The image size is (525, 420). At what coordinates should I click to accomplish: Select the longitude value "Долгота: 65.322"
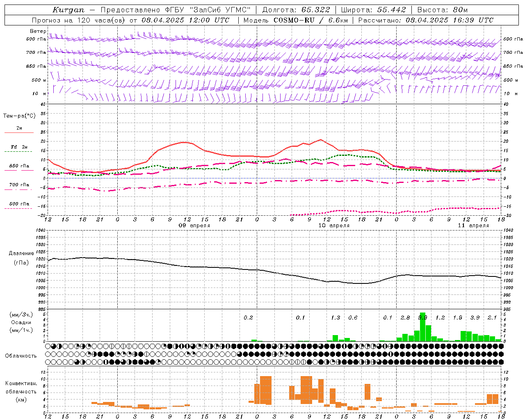[296, 10]
